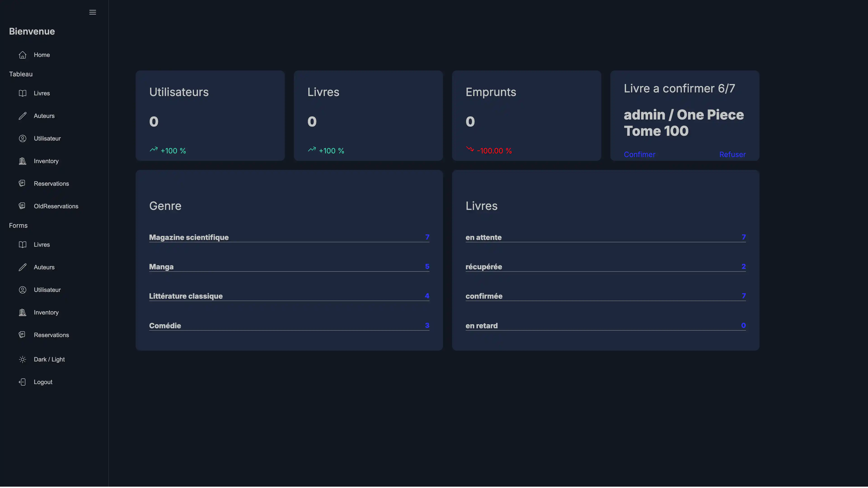Open Livres using the book icon under Tableau
Viewport: 868px width, 488px height.
coord(23,93)
